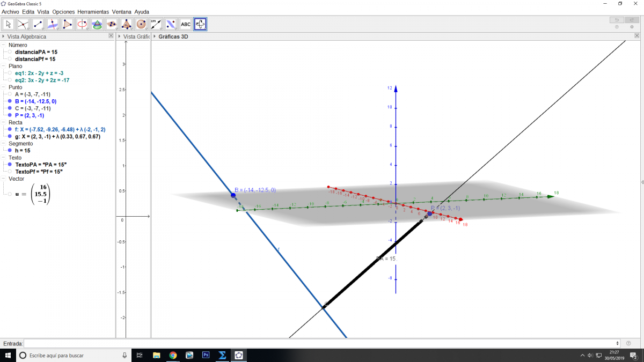
Task: Open Photoshop from the Windows taskbar
Action: point(205,355)
